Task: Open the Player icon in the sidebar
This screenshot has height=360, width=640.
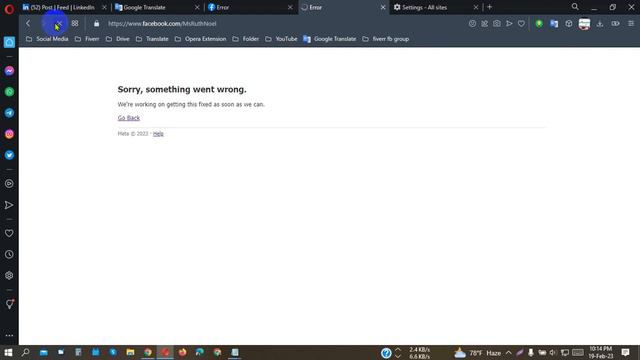Action: [9, 184]
